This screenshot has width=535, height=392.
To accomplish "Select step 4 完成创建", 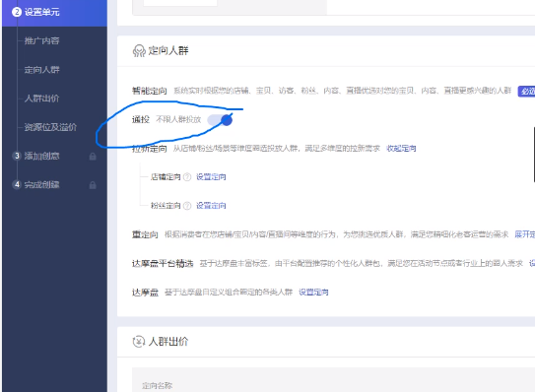I will click(42, 185).
